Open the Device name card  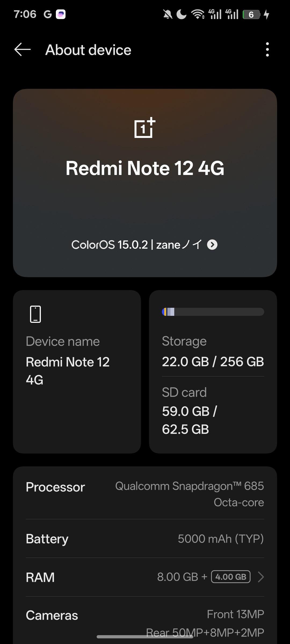click(77, 372)
